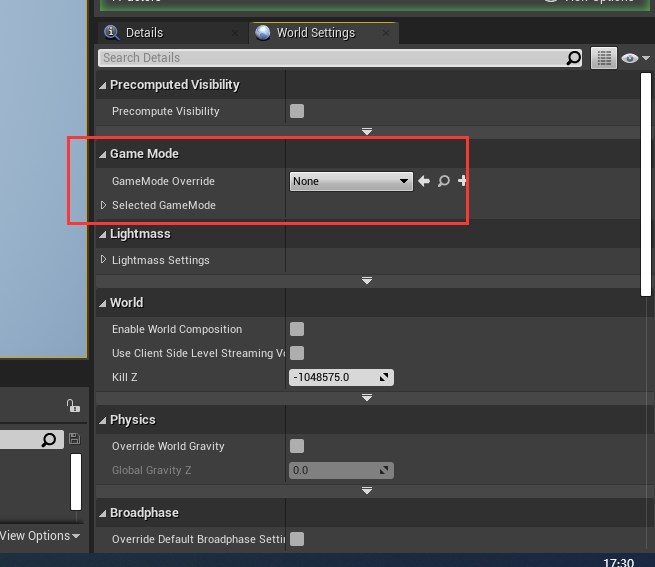The width and height of the screenshot is (655, 567).
Task: Click the 'GameMode Override' property label
Action: pos(163,181)
